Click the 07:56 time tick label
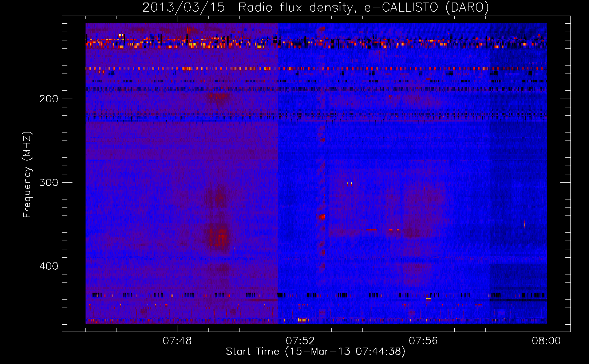The image size is (589, 364). (423, 341)
